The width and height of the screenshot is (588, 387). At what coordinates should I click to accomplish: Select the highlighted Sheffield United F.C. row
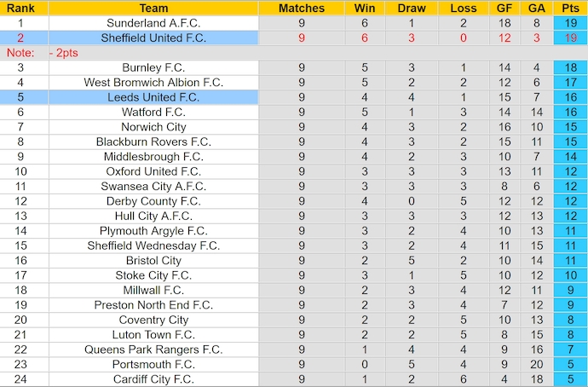pos(153,38)
